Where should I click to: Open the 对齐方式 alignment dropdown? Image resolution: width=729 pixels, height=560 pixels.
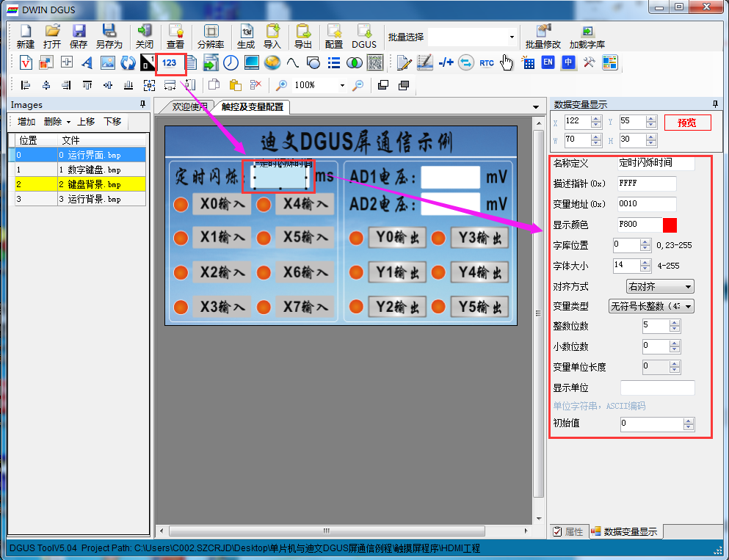[660, 286]
